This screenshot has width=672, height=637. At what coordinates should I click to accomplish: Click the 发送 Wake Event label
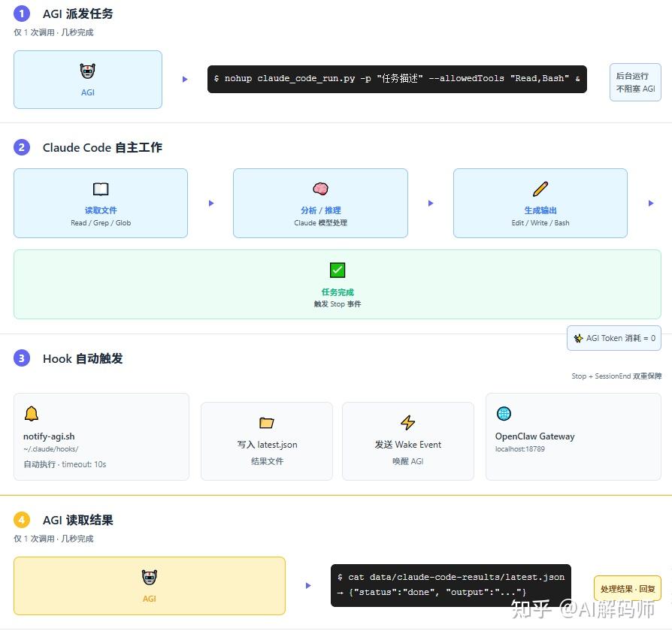click(x=407, y=445)
